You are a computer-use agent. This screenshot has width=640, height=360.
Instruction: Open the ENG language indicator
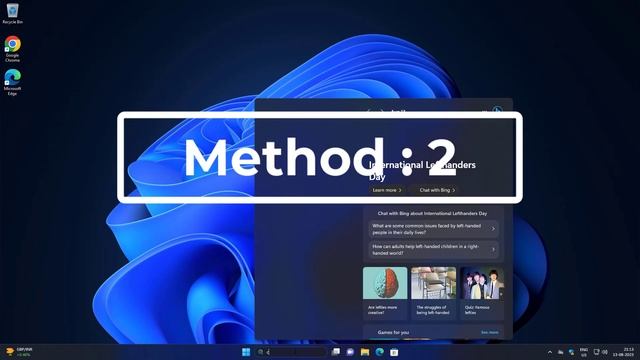tap(584, 352)
